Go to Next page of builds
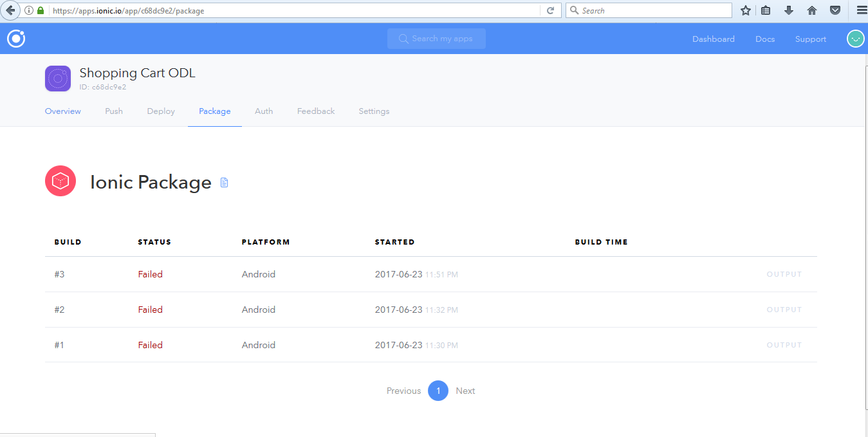The width and height of the screenshot is (868, 437). [465, 391]
